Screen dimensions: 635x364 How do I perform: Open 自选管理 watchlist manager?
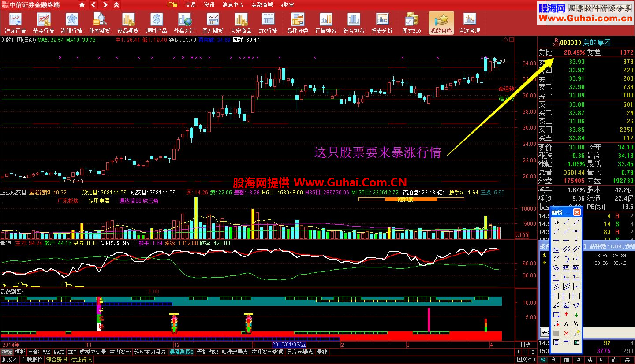(469, 23)
